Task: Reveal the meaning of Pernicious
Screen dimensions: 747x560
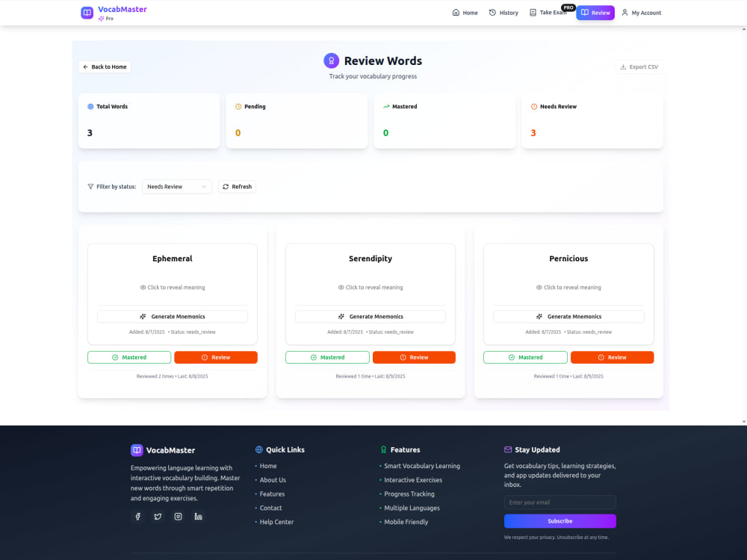Action: 568,287
